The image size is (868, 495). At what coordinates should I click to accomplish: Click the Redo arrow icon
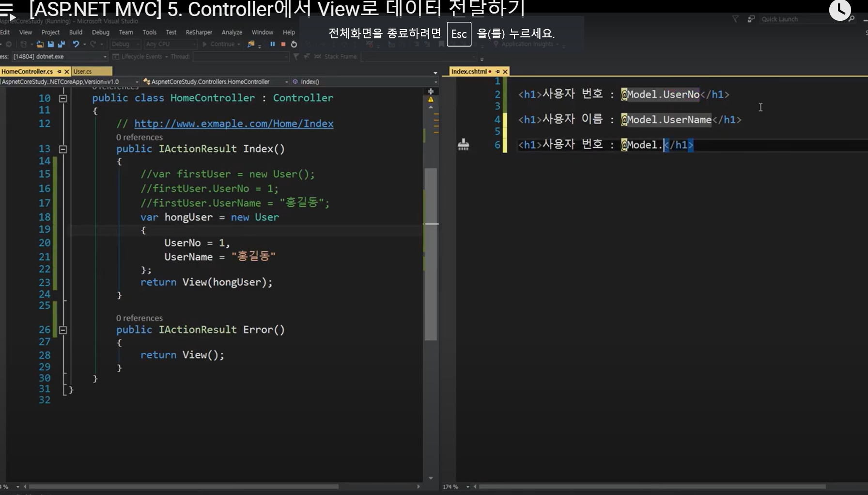93,44
